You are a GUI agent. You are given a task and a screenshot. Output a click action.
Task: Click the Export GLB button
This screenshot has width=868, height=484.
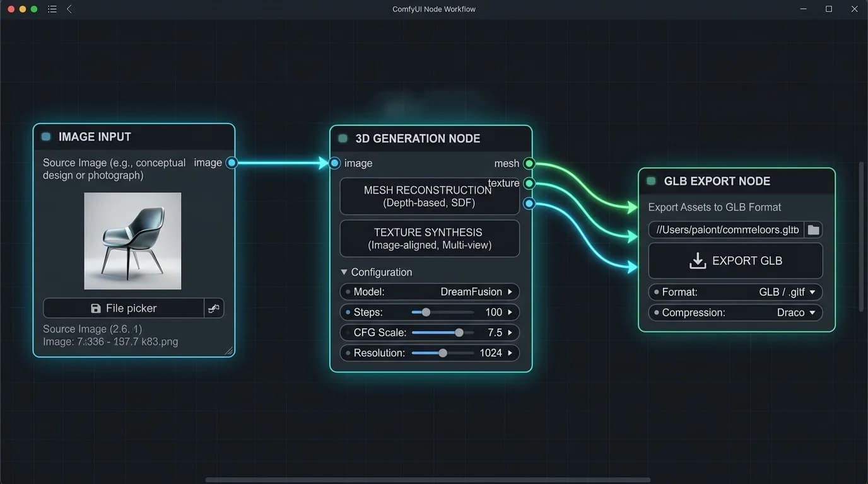coord(736,261)
